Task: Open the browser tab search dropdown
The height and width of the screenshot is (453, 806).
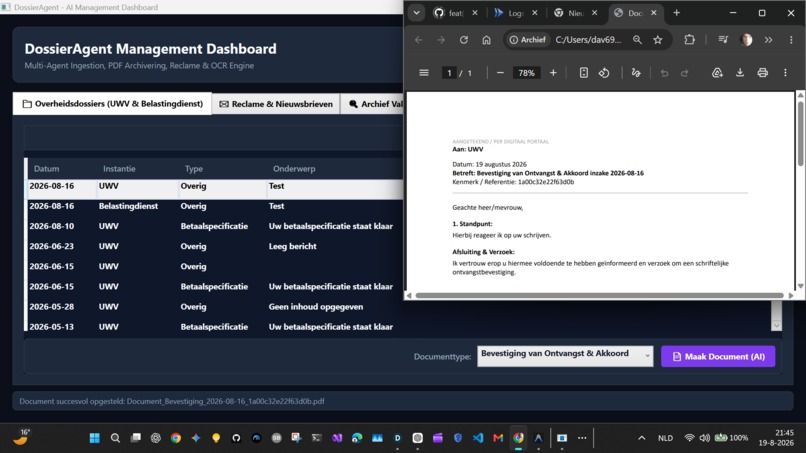Action: [416, 13]
